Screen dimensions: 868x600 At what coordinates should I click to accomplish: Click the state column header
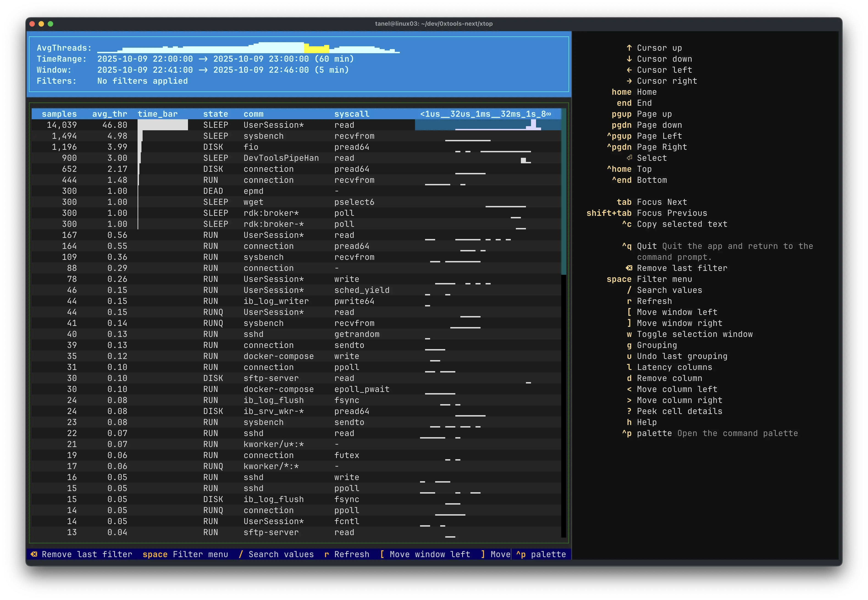215,114
